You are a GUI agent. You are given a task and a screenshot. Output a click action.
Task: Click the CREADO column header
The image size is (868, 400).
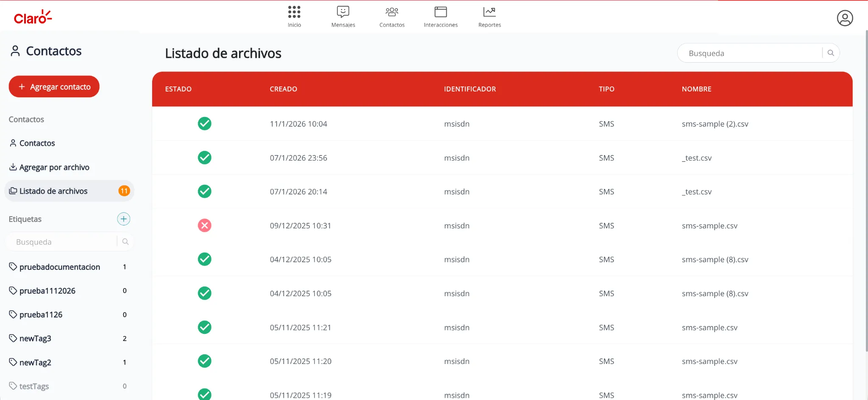(283, 89)
